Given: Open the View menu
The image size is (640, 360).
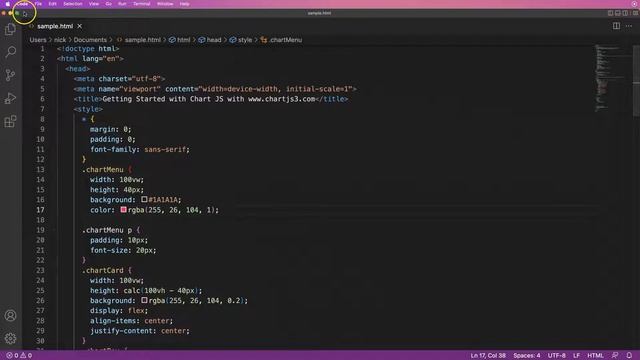Looking at the screenshot, I should pos(94,4).
